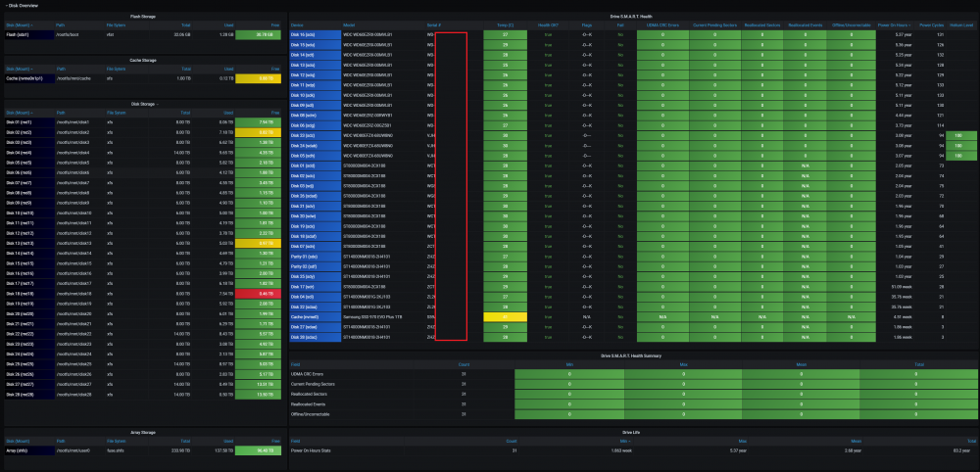980x472 pixels.
Task: Open the Drive S.M.A.R.T. Health panel menu
Action: tap(633, 17)
